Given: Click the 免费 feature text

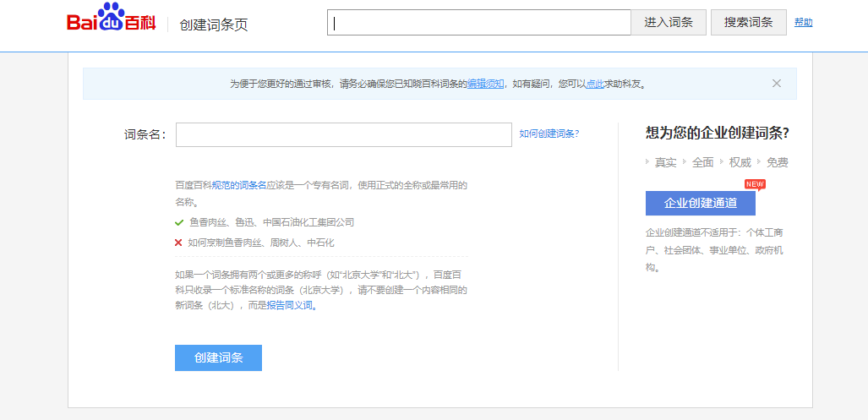Looking at the screenshot, I should point(778,163).
